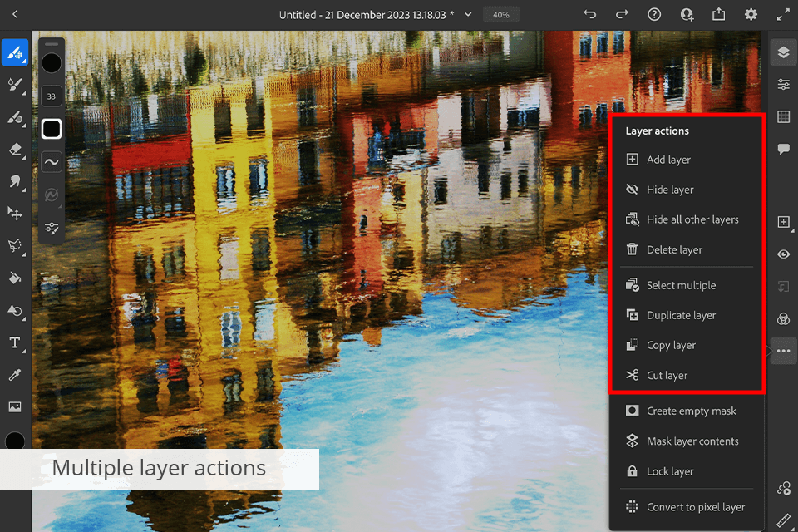Open the three-dot layer actions button
798x532 pixels.
[x=783, y=351]
